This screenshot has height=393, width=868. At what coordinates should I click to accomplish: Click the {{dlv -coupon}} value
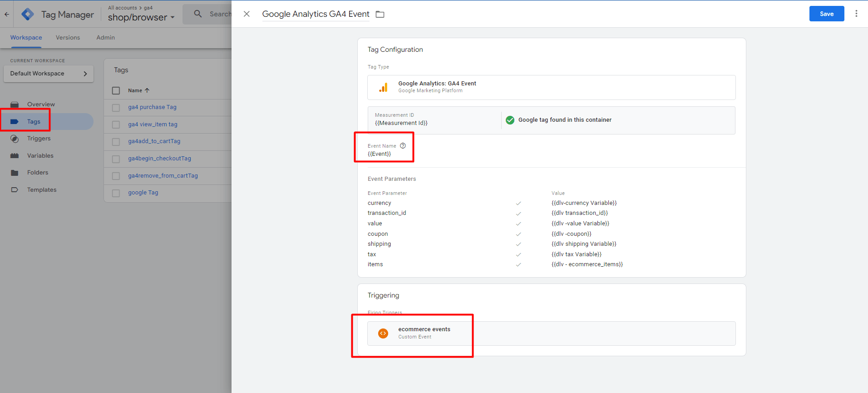coord(571,234)
